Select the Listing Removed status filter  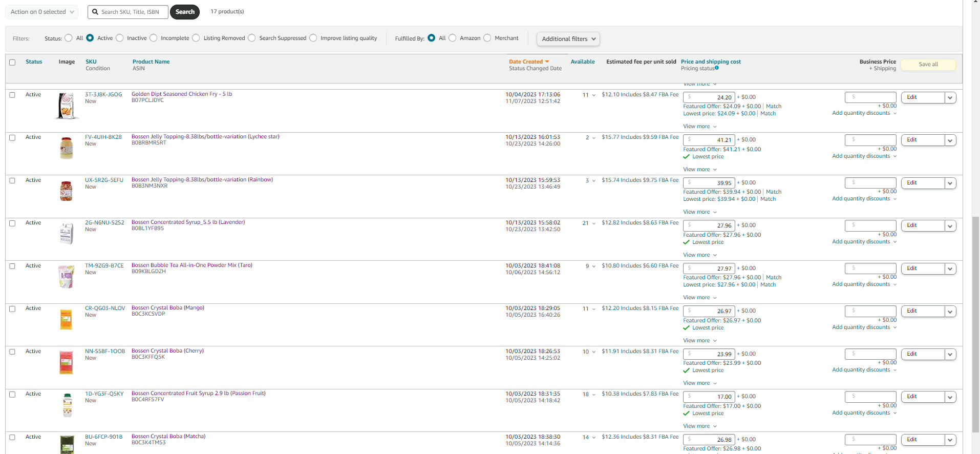(196, 38)
